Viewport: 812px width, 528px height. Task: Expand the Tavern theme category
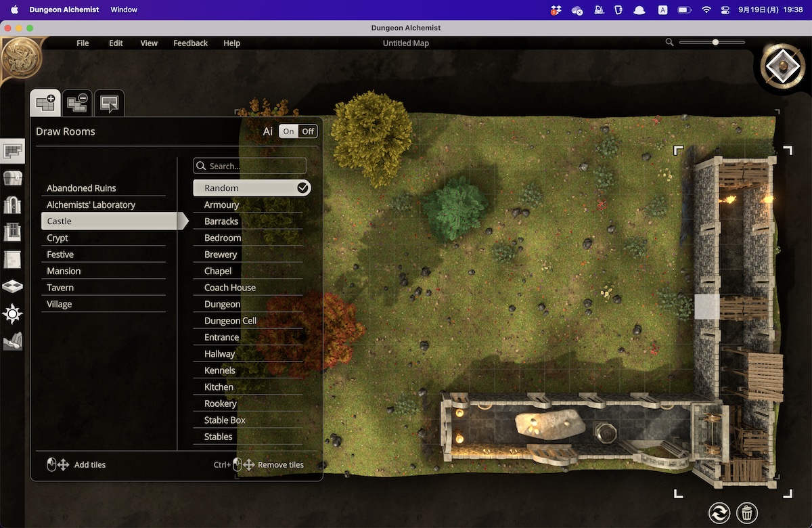[x=103, y=288]
